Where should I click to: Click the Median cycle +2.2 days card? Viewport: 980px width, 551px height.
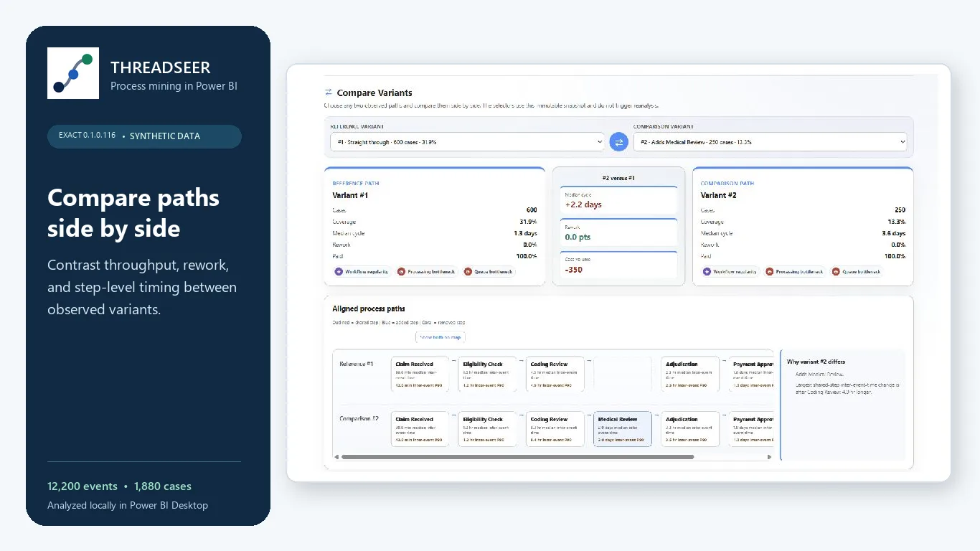click(618, 201)
